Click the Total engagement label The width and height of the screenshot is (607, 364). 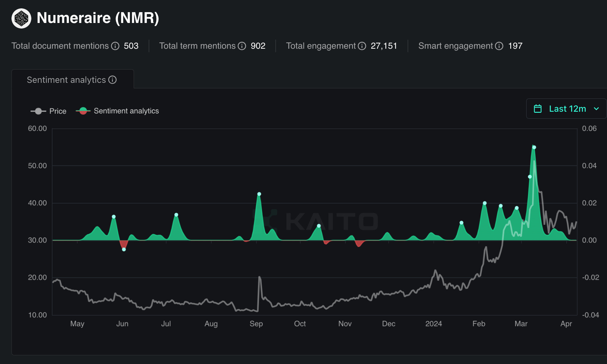click(321, 46)
